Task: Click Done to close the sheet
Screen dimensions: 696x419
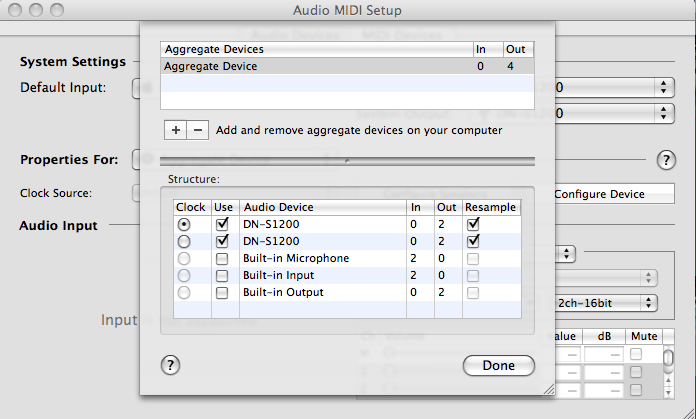Action: 498,365
